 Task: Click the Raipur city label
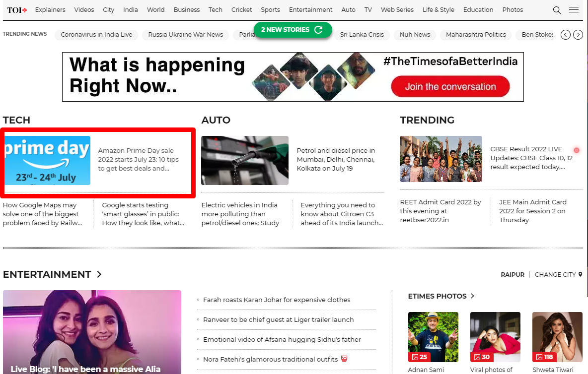coord(513,274)
